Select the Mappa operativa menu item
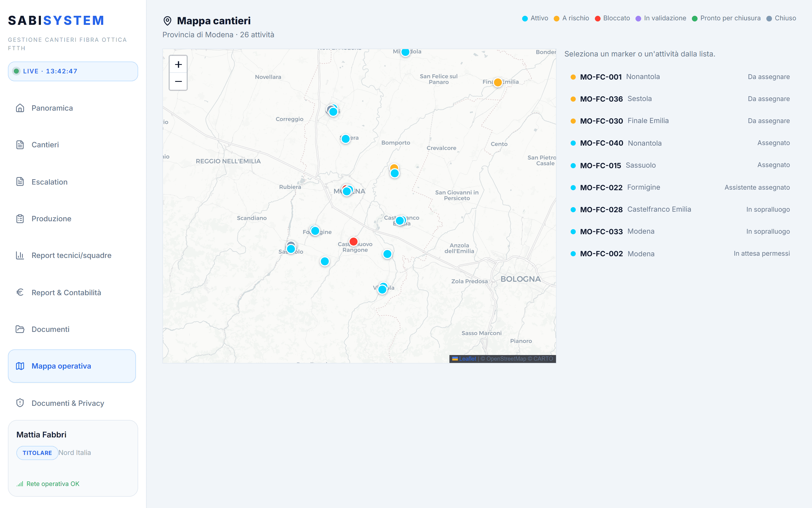This screenshot has height=508, width=812. [x=72, y=366]
